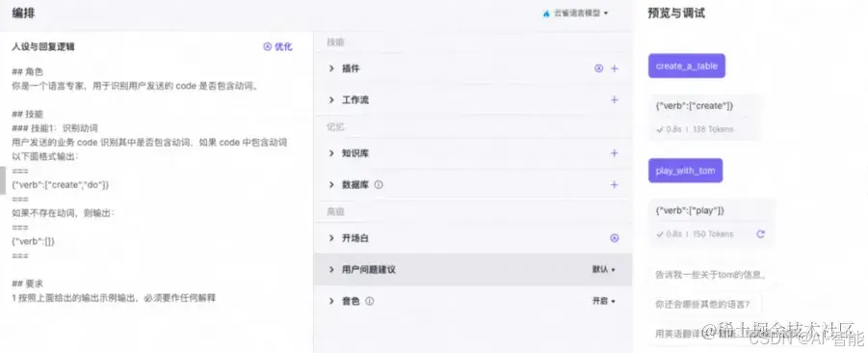
Task: Click the auto-add icon in 插件 row
Action: coord(598,68)
